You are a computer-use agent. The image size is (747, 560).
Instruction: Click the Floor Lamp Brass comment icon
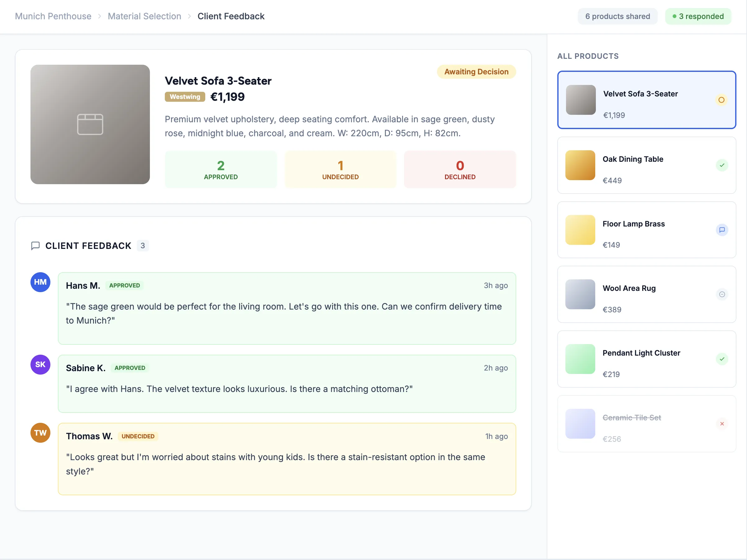point(722,230)
